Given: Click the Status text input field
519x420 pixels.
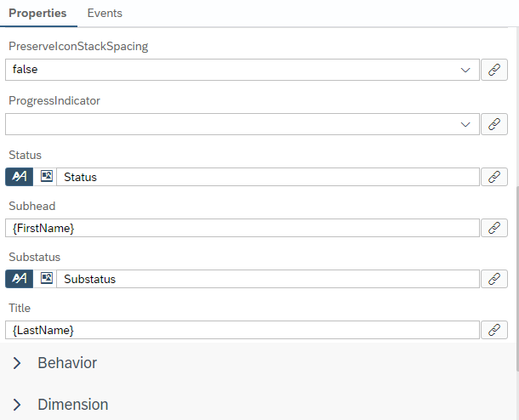Looking at the screenshot, I should point(268,177).
